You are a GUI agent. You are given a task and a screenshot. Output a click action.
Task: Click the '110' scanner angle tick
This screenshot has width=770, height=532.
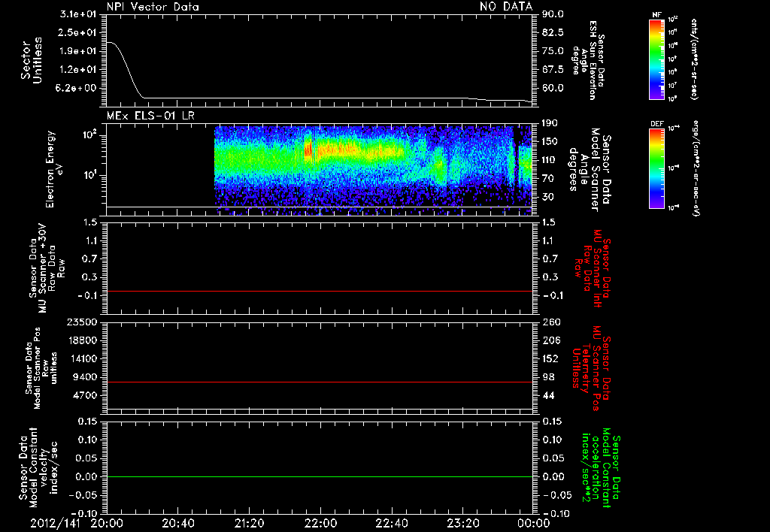[551, 160]
